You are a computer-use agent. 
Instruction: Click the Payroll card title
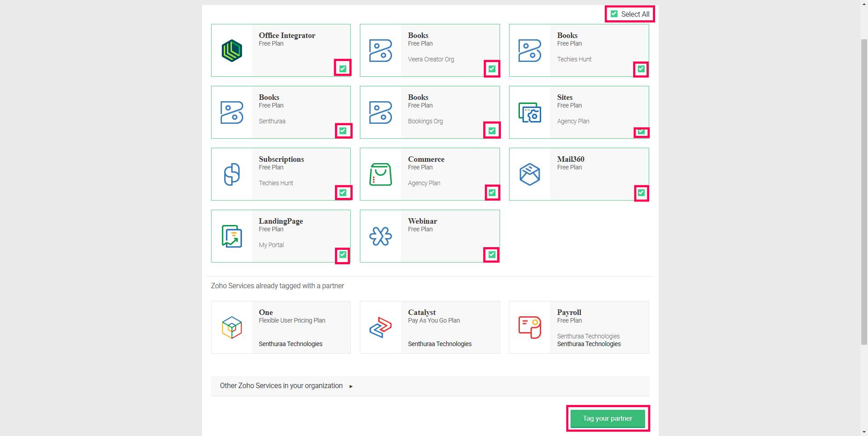click(569, 312)
